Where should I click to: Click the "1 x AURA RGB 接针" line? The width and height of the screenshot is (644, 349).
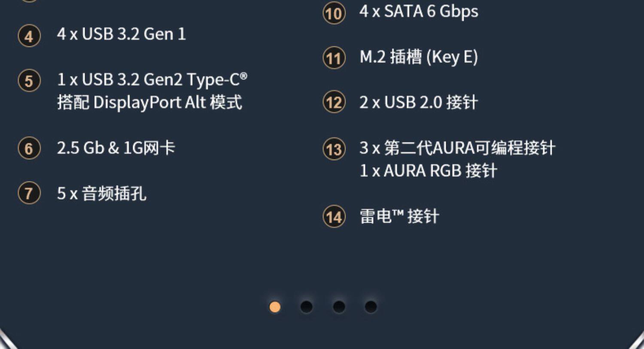(x=428, y=171)
